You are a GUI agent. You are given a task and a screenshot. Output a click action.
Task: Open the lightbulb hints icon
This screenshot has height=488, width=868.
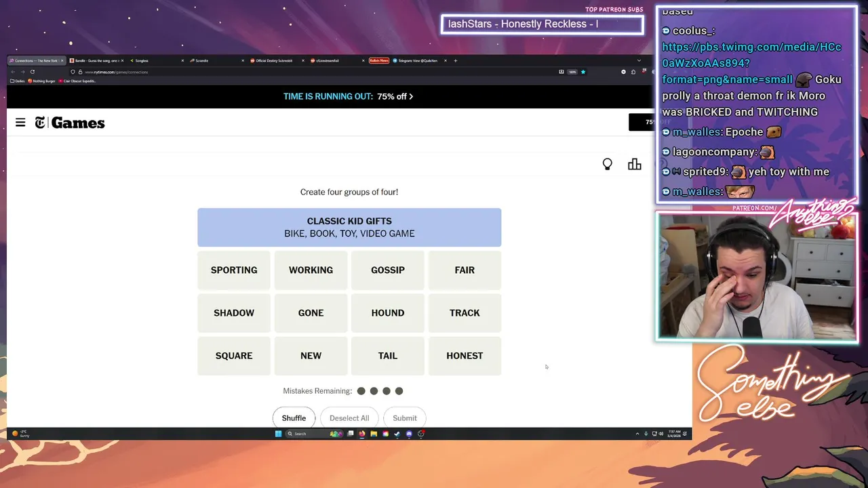(x=608, y=164)
